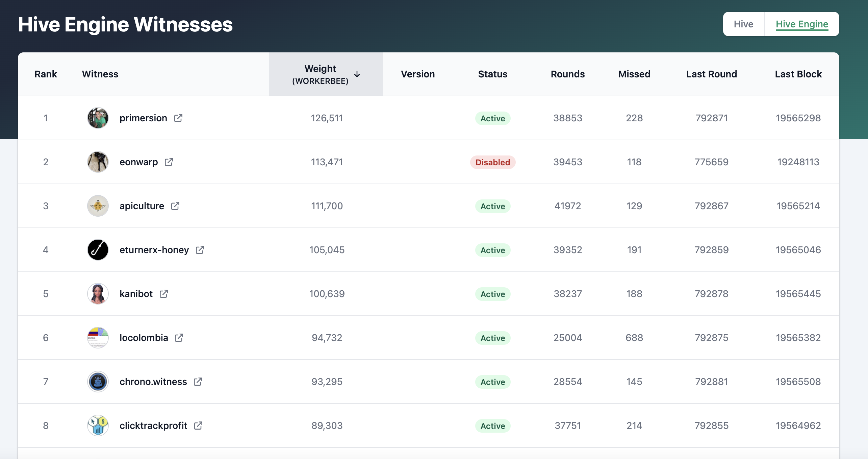Sort by Last Round column header
Screen dimensions: 868x459
click(712, 74)
